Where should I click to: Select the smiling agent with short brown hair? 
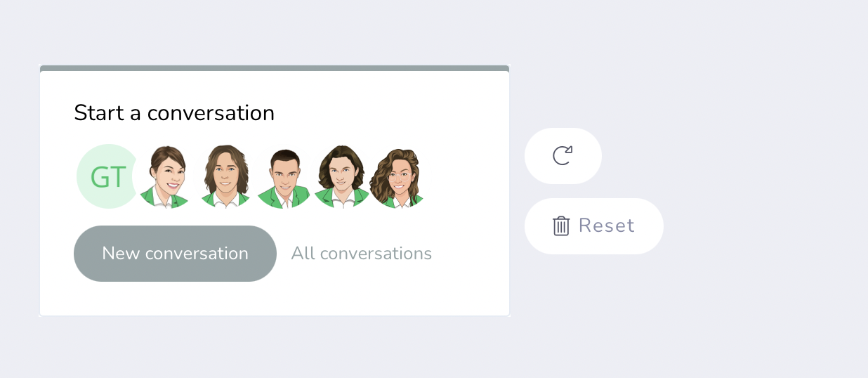[x=166, y=177]
